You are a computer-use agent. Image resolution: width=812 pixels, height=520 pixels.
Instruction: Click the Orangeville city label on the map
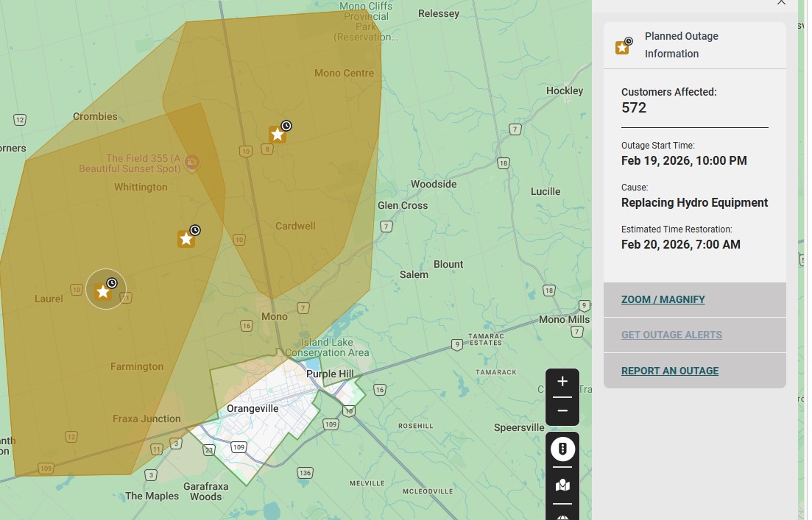253,408
